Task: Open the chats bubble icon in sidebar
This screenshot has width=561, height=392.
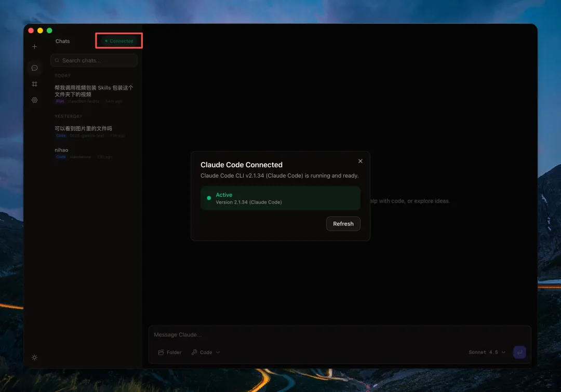Action: 35,68
